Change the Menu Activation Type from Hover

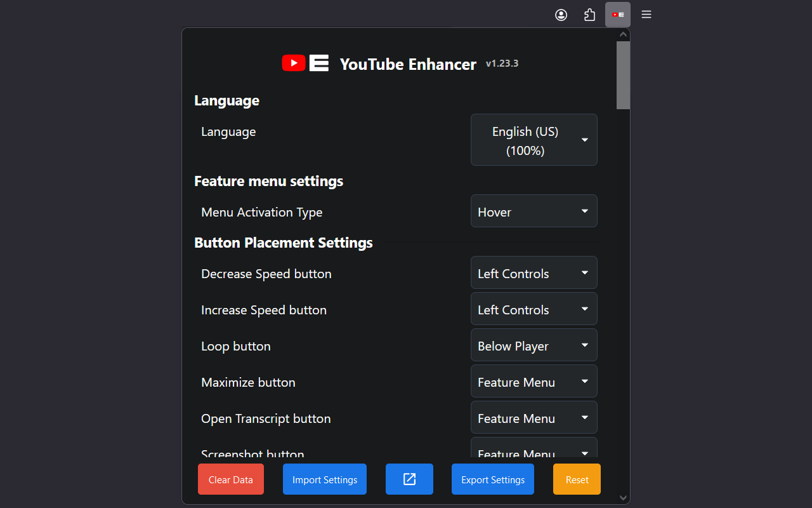point(534,211)
